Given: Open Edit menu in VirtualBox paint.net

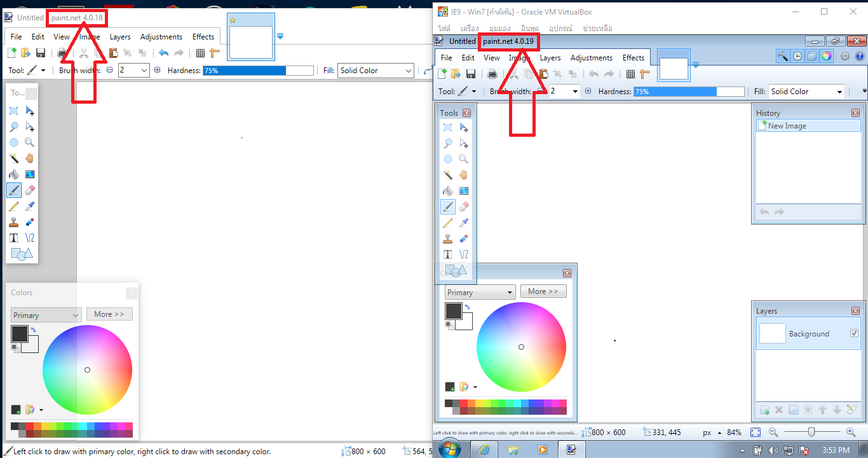Looking at the screenshot, I should pos(468,58).
